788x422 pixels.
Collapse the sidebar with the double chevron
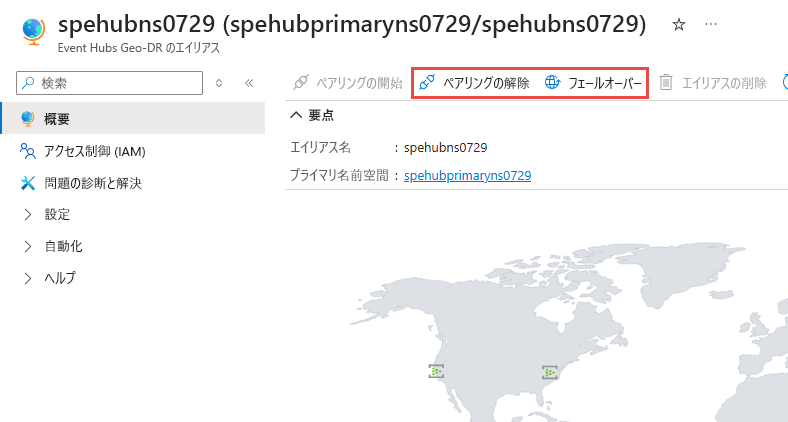pos(249,83)
